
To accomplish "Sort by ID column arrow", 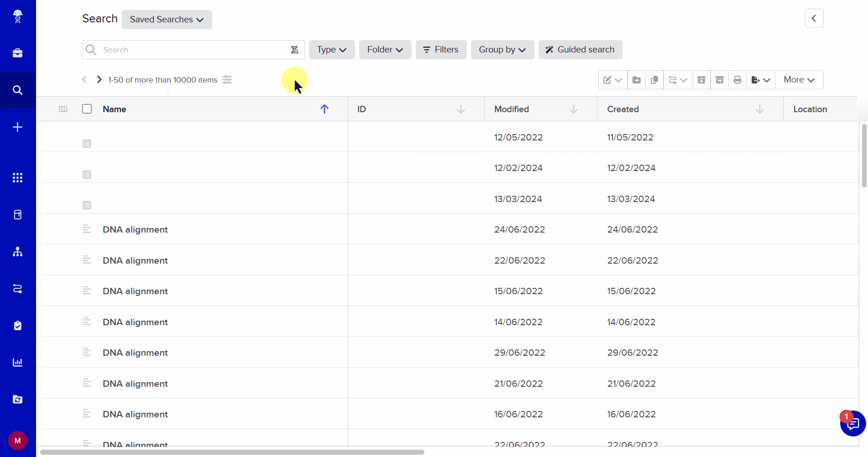I will tap(461, 109).
